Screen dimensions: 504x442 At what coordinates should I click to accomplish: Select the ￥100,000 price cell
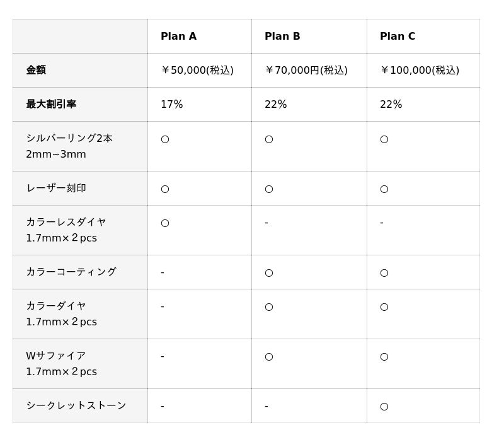pos(420,71)
